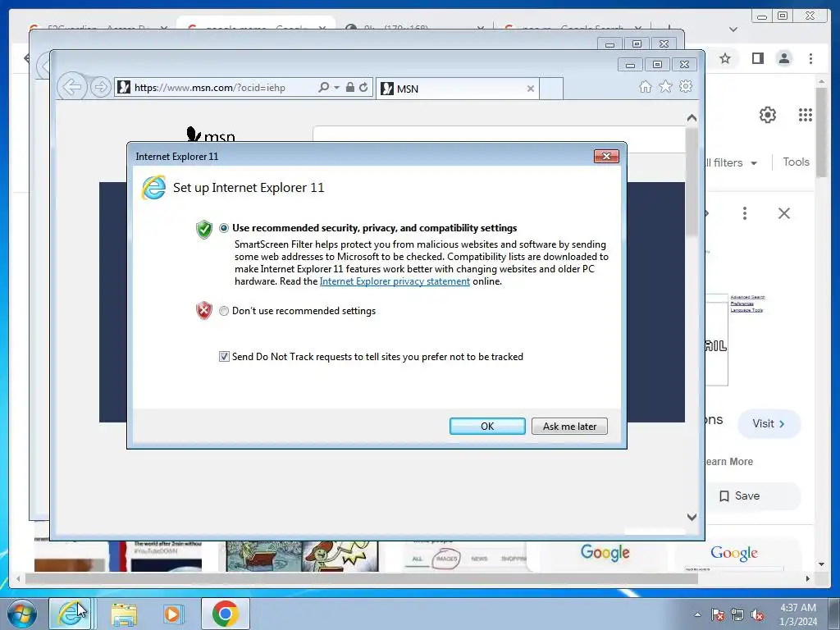Select Use recommended security settings radio button
Screen dimensions: 840x630
point(224,228)
